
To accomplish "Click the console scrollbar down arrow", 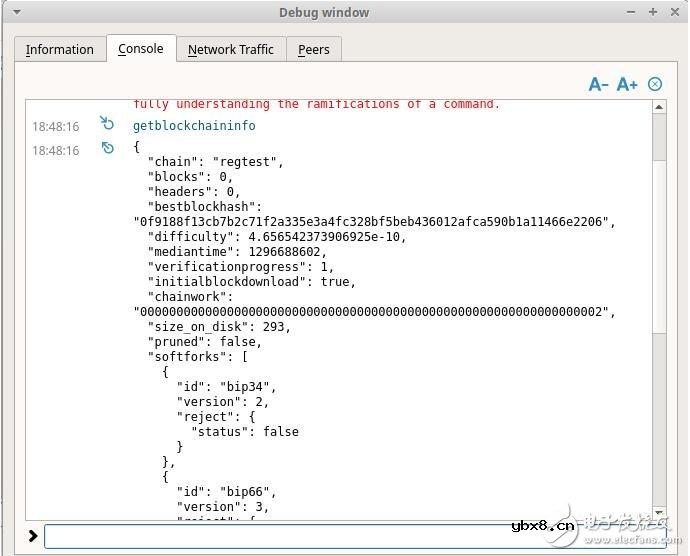I will pyautogui.click(x=659, y=512).
